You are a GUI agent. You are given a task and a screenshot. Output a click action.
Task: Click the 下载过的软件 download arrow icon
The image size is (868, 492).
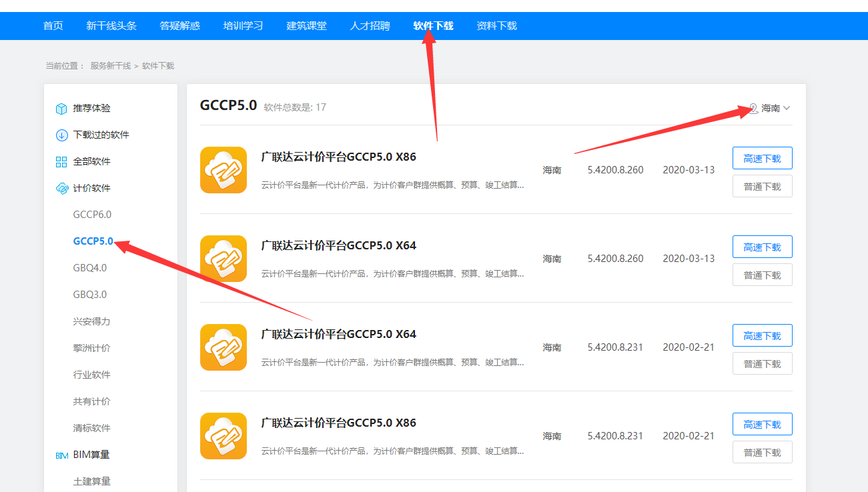click(x=61, y=135)
